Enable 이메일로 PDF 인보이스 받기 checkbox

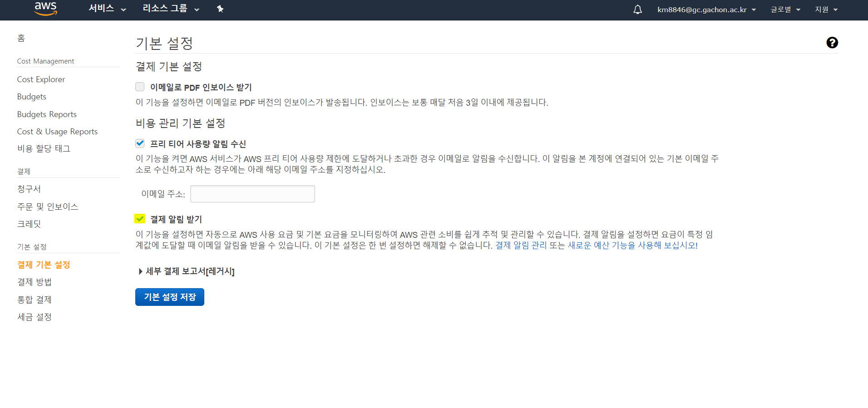point(140,87)
